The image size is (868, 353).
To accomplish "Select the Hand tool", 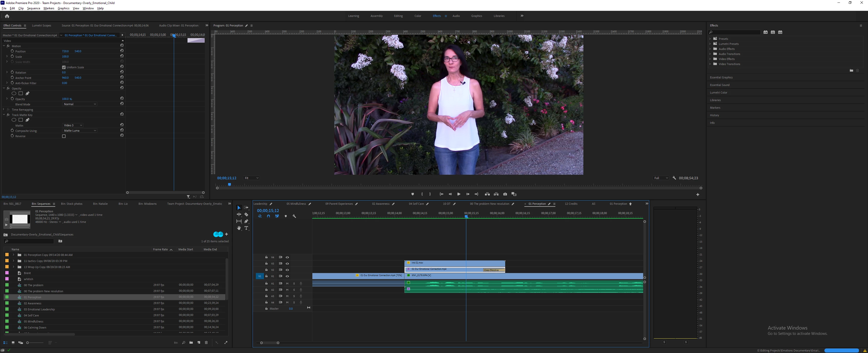I will point(239,228).
